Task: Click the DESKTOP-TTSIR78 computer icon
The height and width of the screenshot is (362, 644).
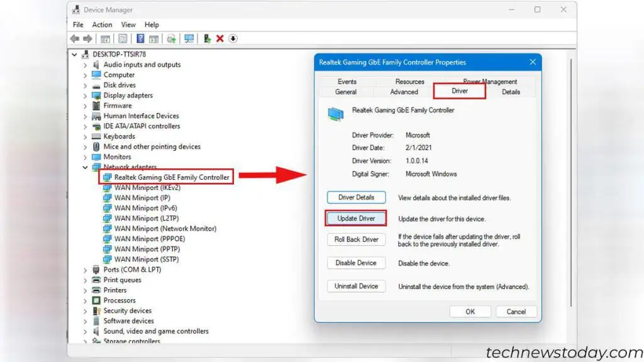Action: [x=86, y=54]
